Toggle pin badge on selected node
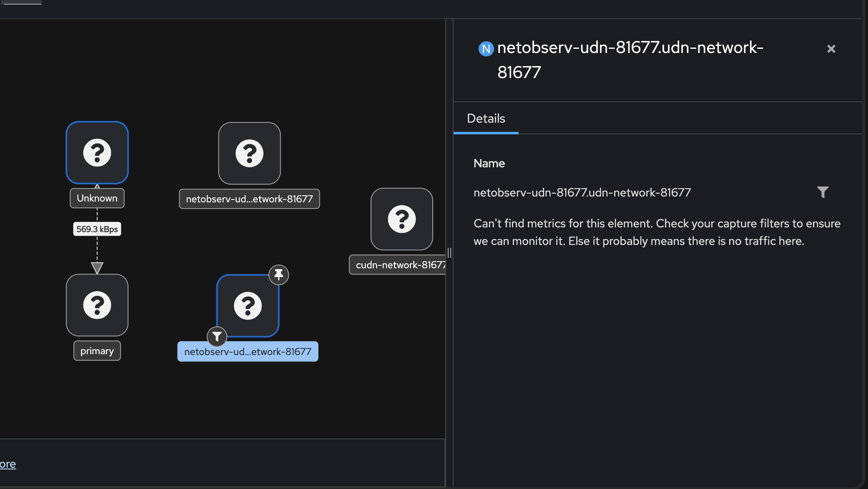This screenshot has height=489, width=868. click(278, 275)
